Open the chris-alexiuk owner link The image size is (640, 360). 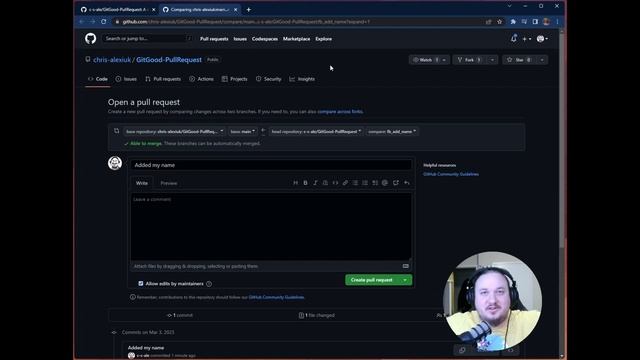pos(112,60)
